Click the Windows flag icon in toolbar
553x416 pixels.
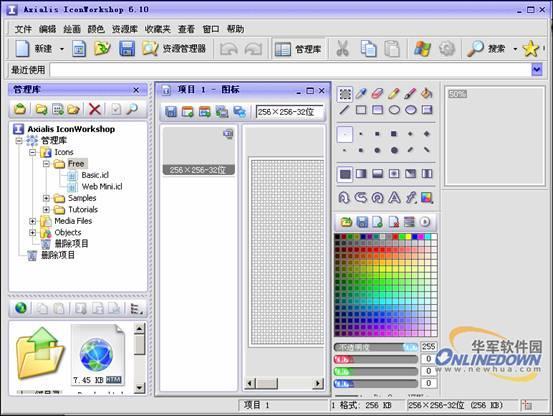[422, 49]
